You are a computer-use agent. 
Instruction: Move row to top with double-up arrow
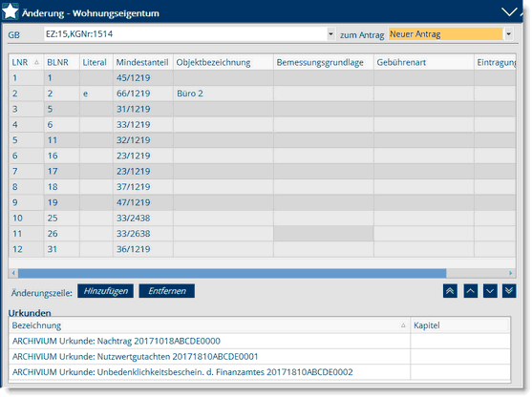click(x=450, y=291)
